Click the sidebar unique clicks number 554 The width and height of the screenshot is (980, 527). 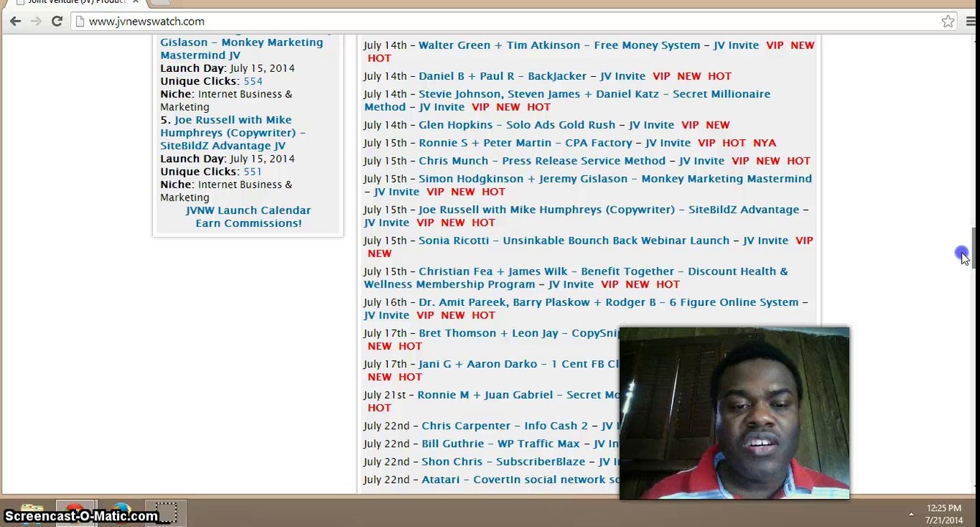click(253, 81)
